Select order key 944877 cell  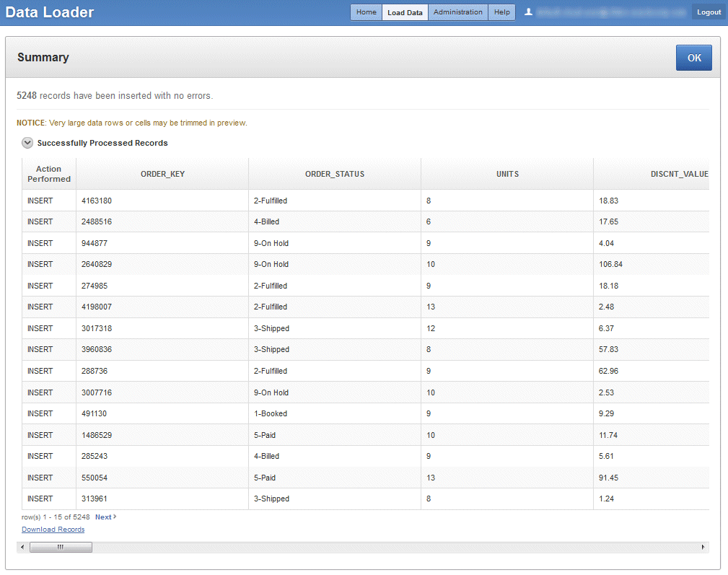(x=162, y=243)
